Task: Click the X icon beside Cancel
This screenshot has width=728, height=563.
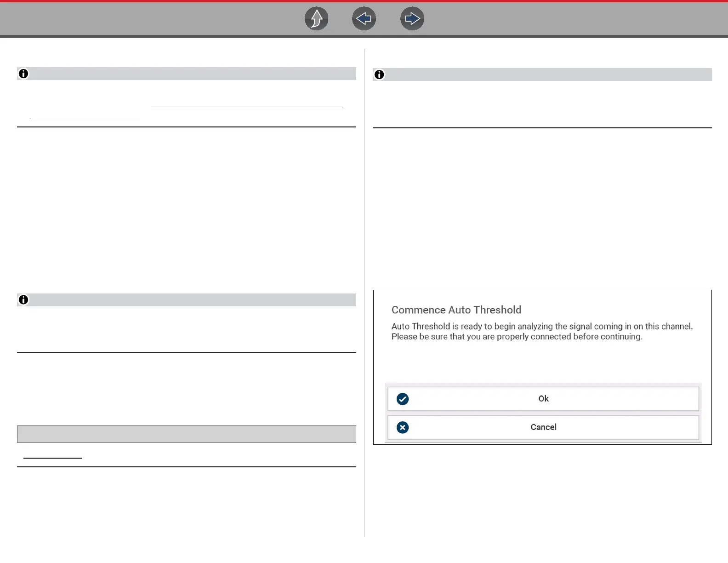Action: [x=403, y=427]
